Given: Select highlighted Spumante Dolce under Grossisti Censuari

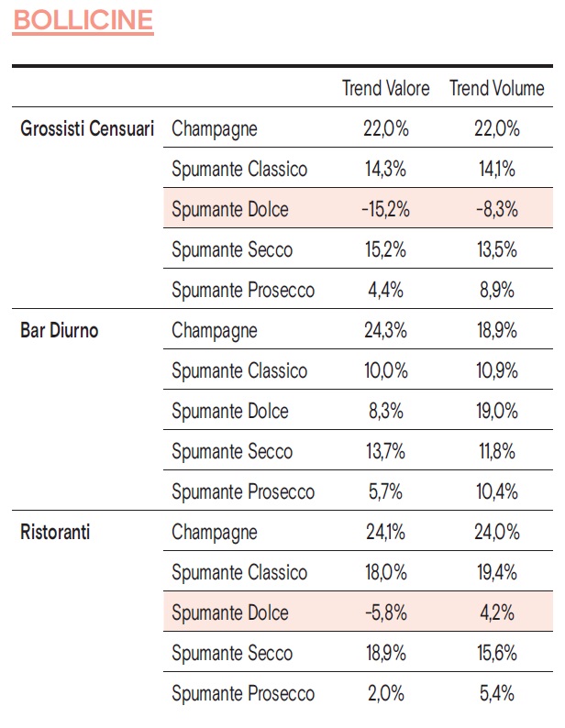Looking at the screenshot, I should [x=230, y=210].
